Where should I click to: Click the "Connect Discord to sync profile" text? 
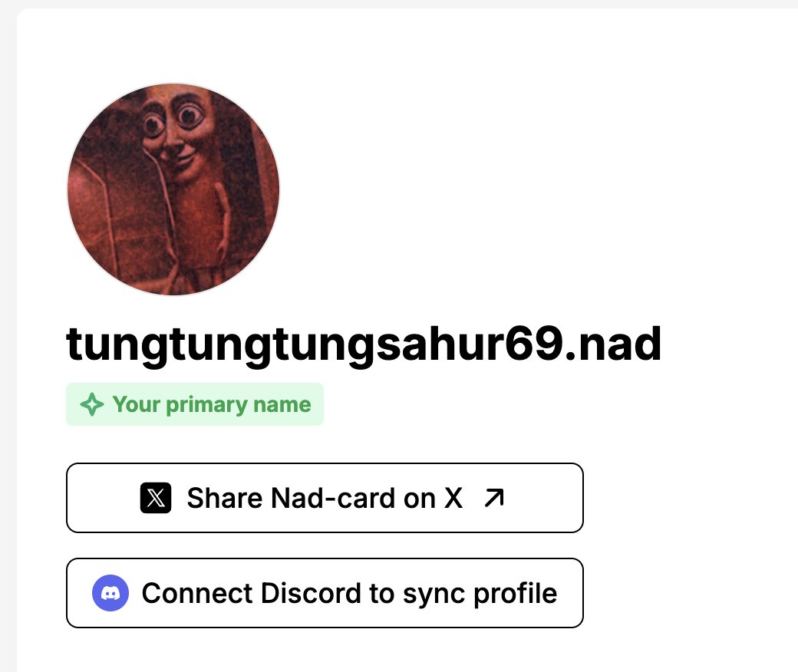(349, 594)
